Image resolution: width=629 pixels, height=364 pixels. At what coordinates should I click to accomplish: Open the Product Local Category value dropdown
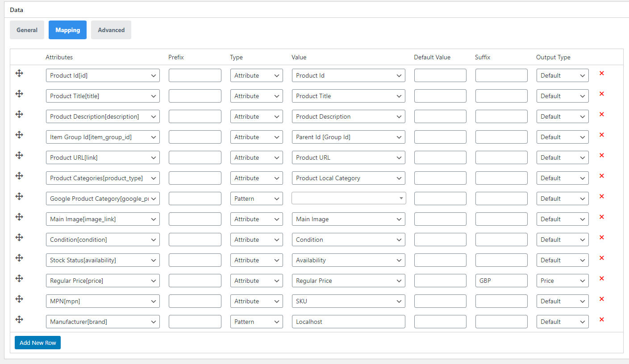pyautogui.click(x=349, y=178)
